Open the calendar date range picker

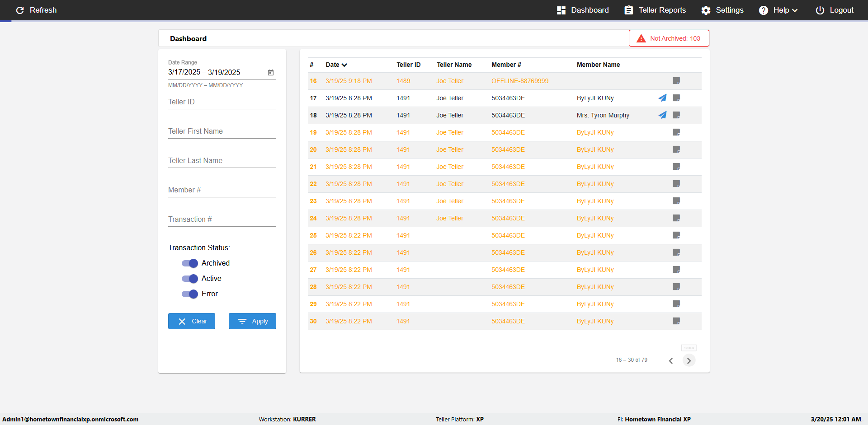click(271, 73)
